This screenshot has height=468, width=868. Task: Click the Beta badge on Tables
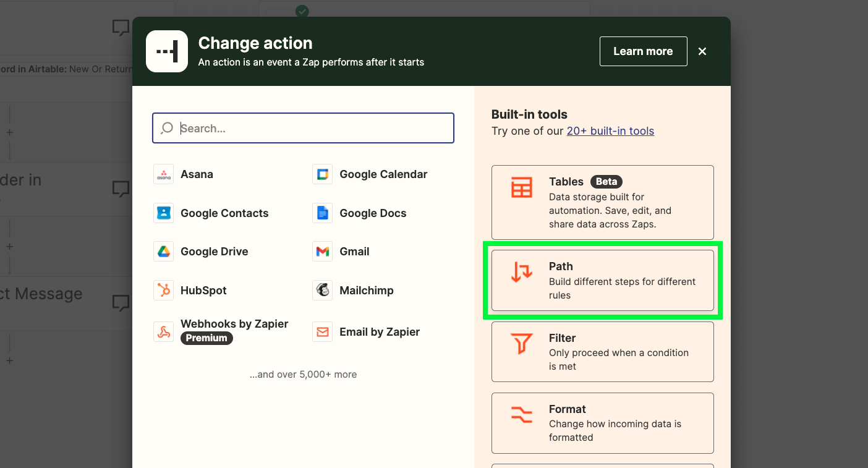[606, 182]
